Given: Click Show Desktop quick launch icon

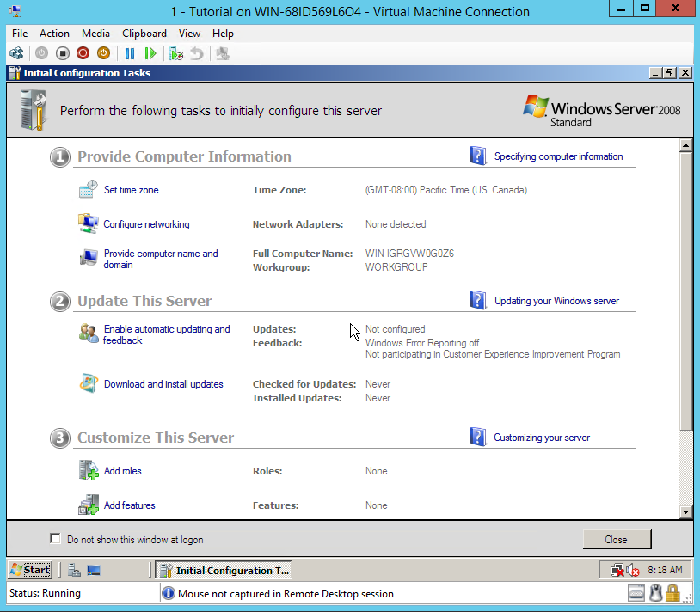Looking at the screenshot, I should coord(94,571).
